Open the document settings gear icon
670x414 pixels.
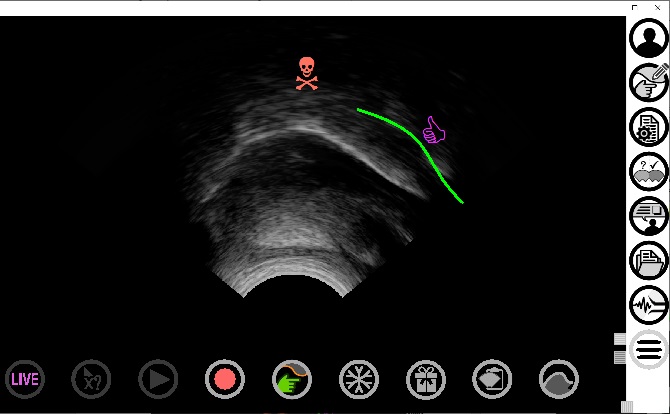pyautogui.click(x=648, y=127)
